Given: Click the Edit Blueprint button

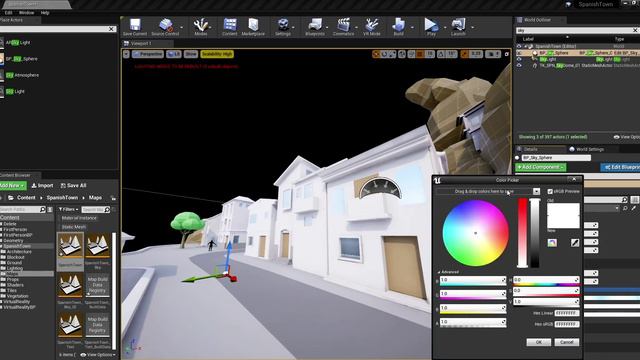Looking at the screenshot, I should (620, 167).
